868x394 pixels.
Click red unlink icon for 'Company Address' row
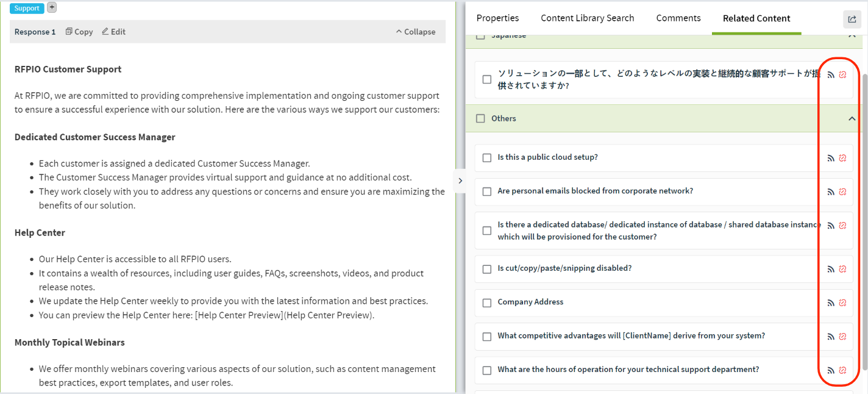click(x=843, y=303)
